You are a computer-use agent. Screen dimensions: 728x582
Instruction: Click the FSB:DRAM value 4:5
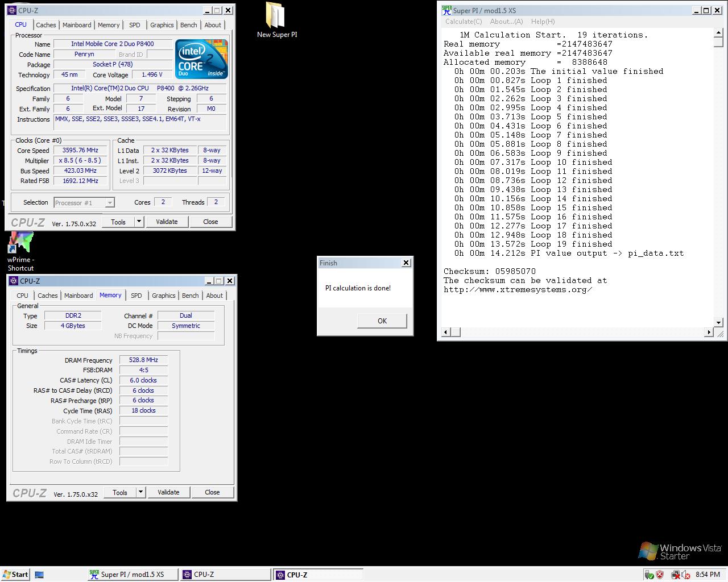pyautogui.click(x=143, y=370)
